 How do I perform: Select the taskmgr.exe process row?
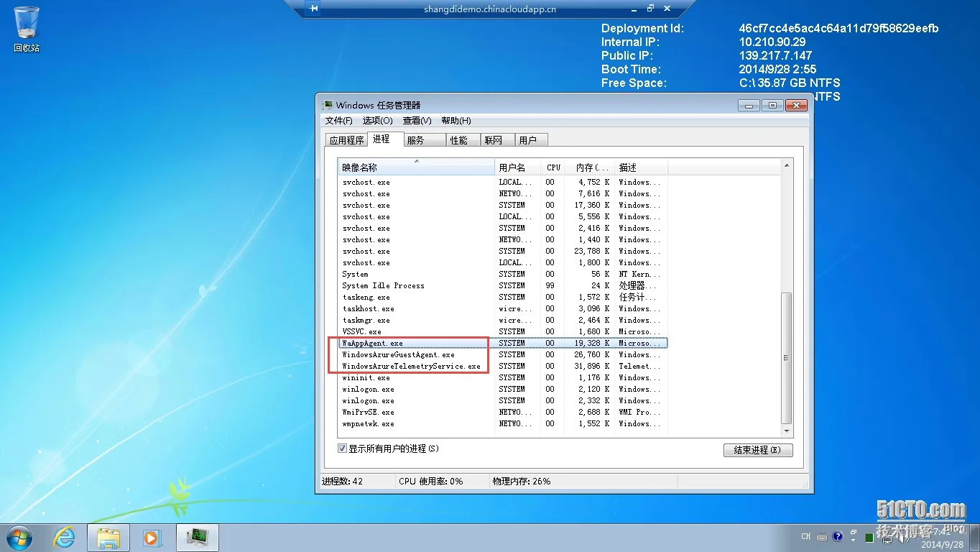click(x=503, y=320)
